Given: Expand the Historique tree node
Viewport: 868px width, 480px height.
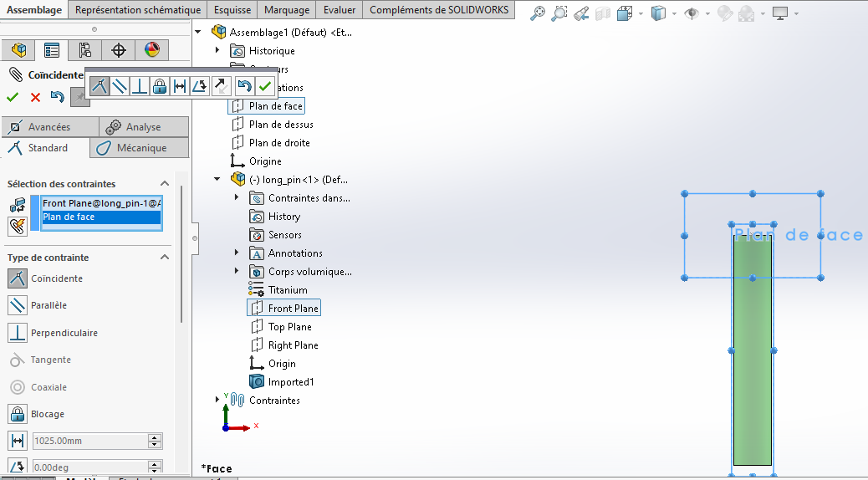Looking at the screenshot, I should point(217,51).
